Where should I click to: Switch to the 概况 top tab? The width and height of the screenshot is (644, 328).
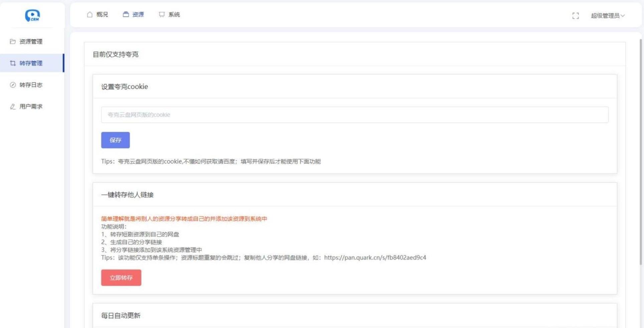click(97, 14)
